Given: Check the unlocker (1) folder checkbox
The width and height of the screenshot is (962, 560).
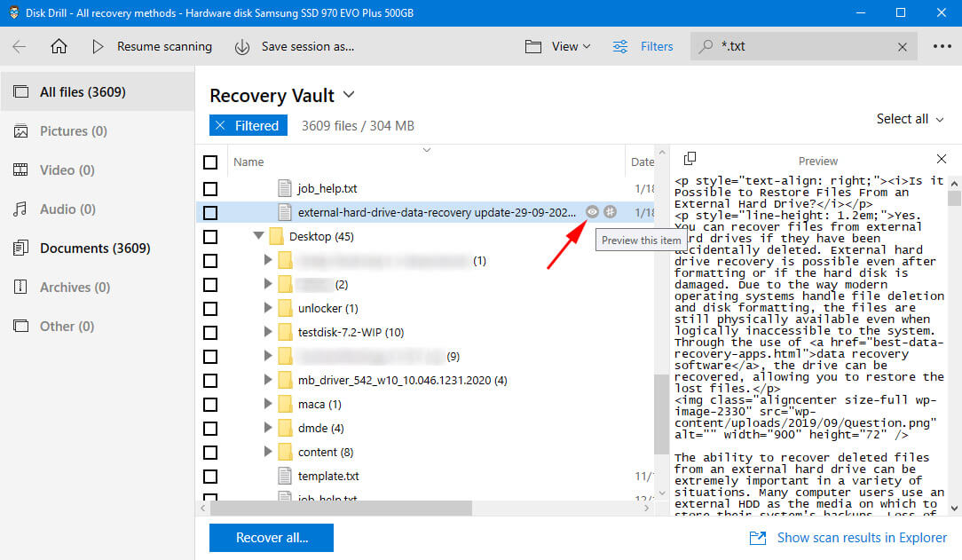Looking at the screenshot, I should [x=210, y=308].
